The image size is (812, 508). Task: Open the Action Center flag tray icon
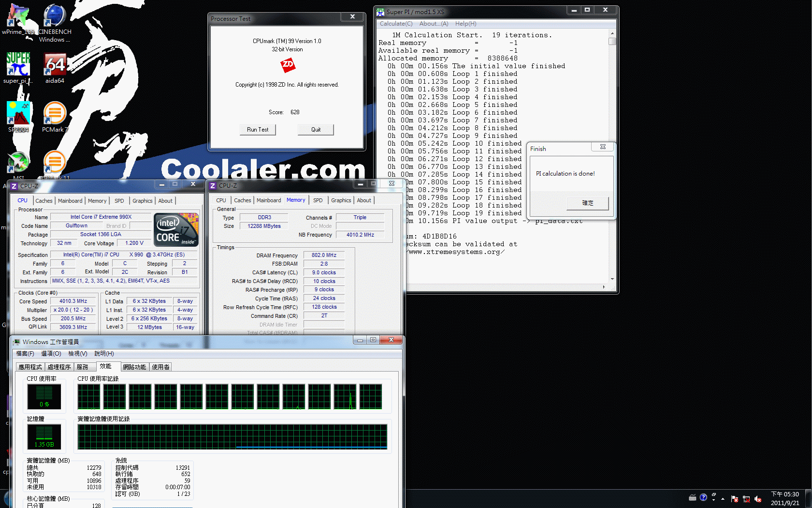point(735,499)
